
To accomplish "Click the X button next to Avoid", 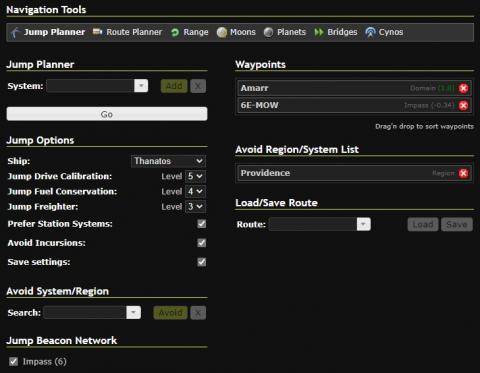I will point(198,313).
